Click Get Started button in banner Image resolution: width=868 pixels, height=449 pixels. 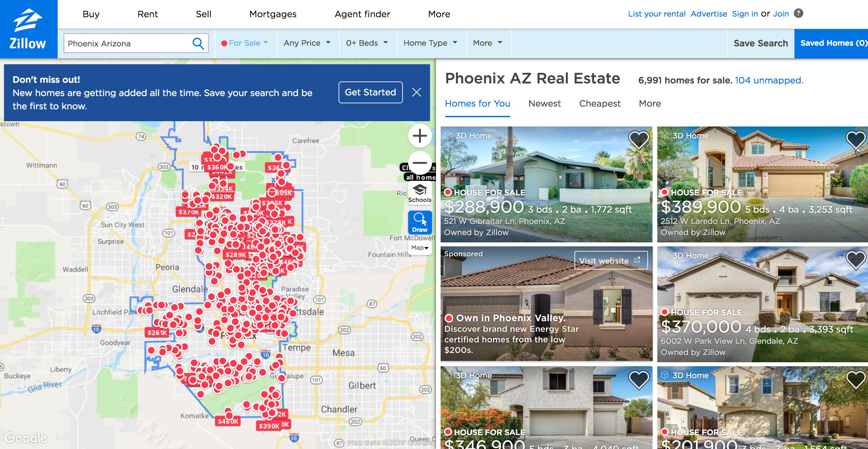click(x=371, y=92)
